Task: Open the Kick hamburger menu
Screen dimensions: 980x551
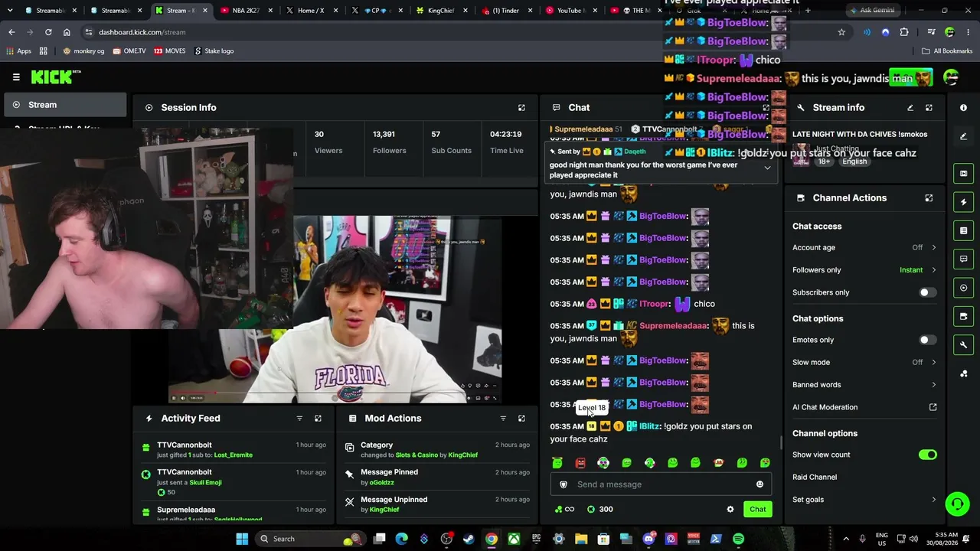Action: click(16, 77)
